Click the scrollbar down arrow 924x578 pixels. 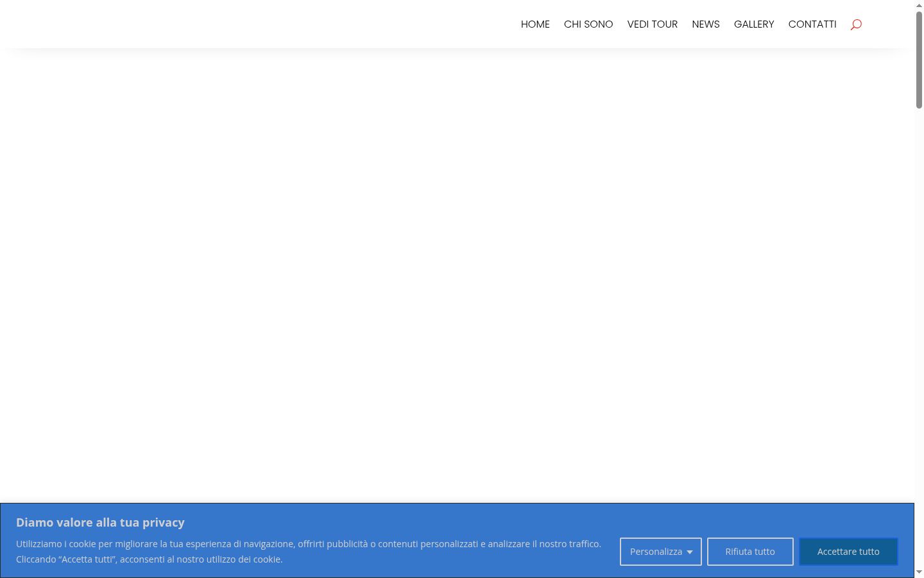coord(919,572)
